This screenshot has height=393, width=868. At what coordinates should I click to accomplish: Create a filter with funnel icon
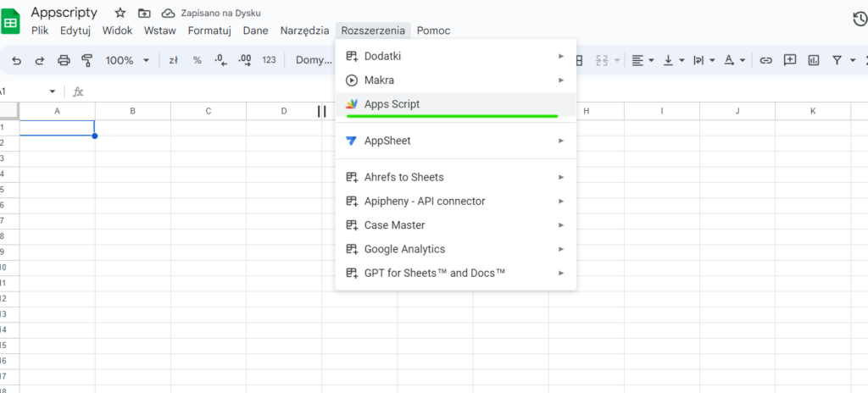coord(837,60)
